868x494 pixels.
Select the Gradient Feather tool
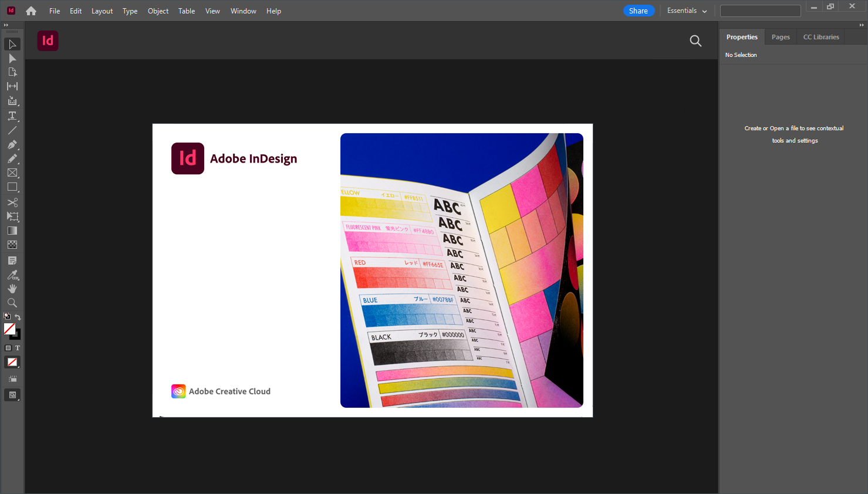pyautogui.click(x=12, y=245)
